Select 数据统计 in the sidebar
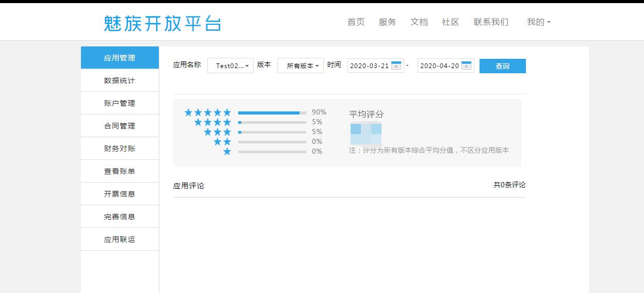The width and height of the screenshot is (644, 293). (120, 80)
